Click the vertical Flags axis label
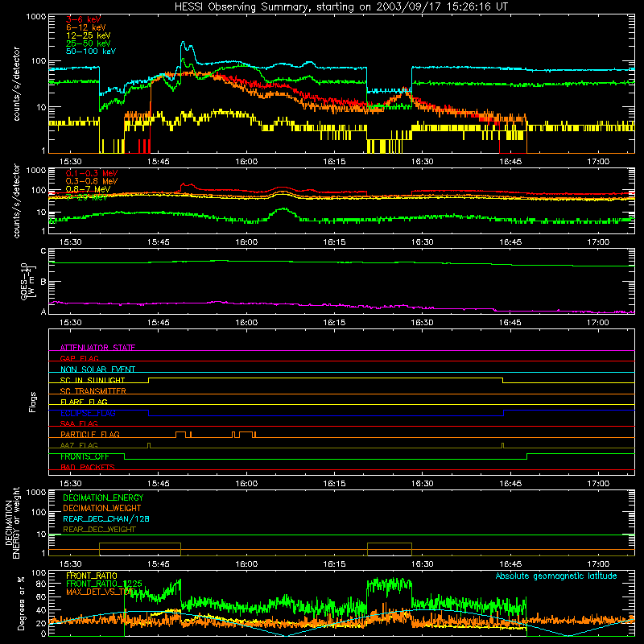The height and width of the screenshot is (644, 644). point(33,402)
